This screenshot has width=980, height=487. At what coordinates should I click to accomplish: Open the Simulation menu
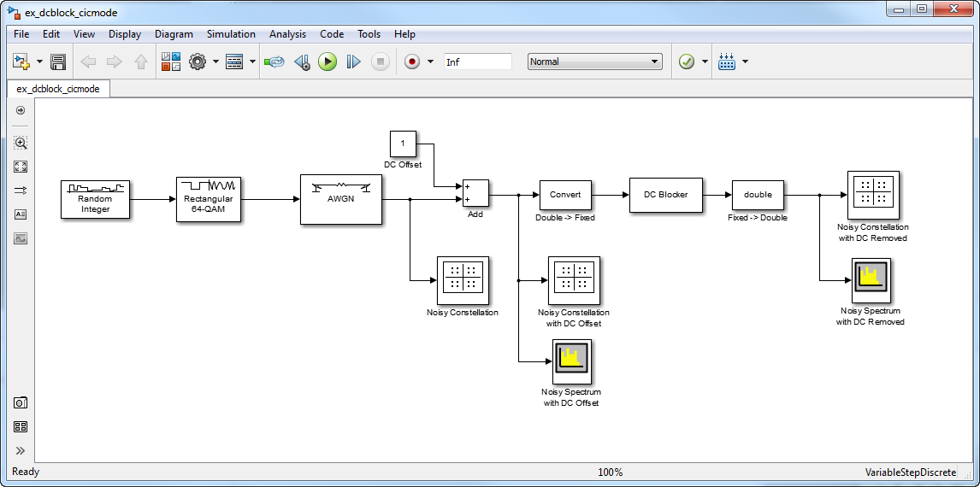pos(231,34)
